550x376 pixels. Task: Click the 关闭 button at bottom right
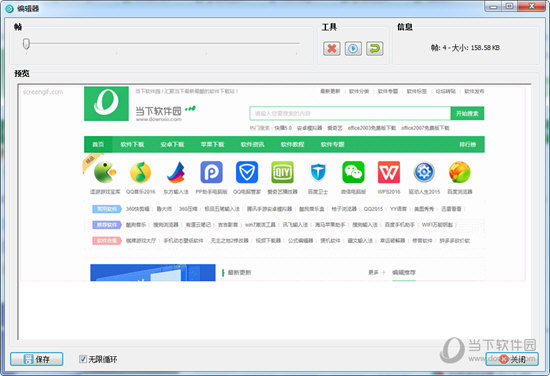point(512,359)
